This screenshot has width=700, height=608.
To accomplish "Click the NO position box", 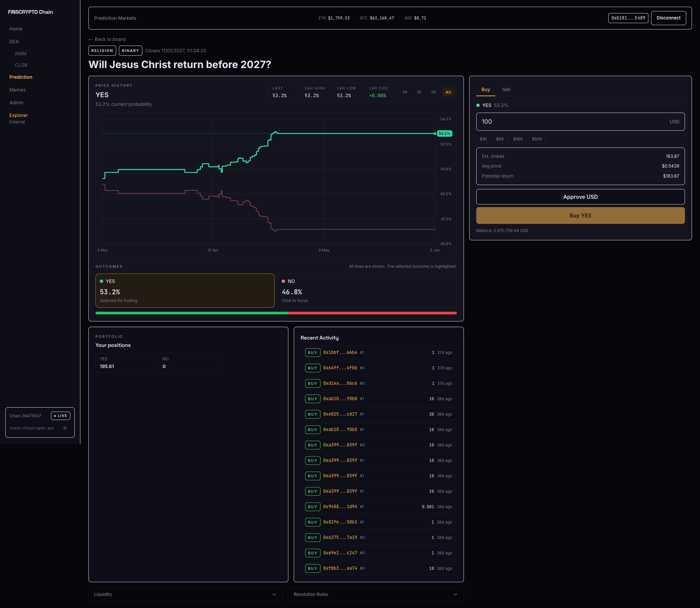I will pyautogui.click(x=188, y=363).
